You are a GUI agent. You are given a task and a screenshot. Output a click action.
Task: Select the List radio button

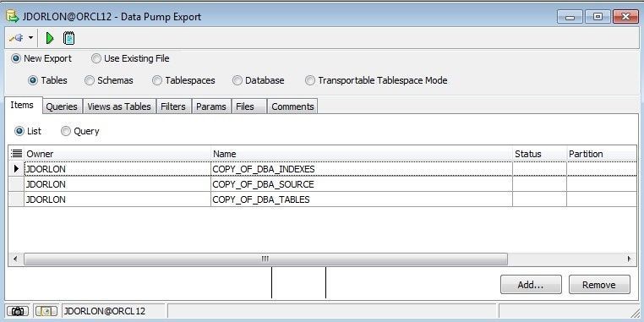[28, 132]
